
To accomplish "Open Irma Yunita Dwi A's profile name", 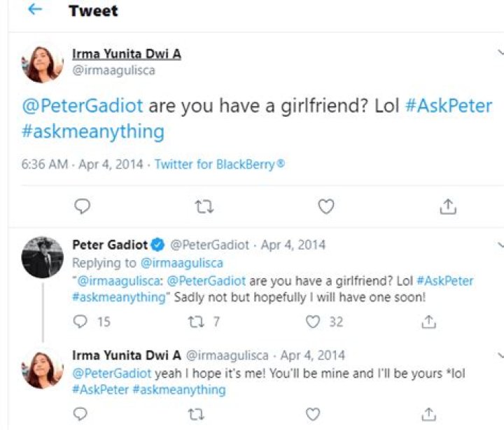I will 127,54.
